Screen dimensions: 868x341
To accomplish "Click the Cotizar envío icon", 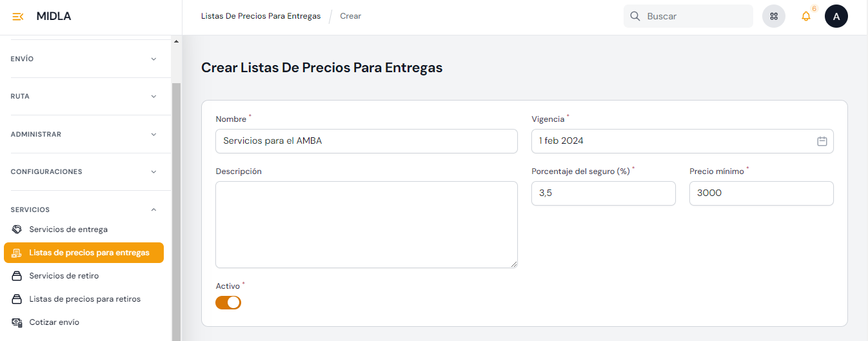I will point(17,322).
